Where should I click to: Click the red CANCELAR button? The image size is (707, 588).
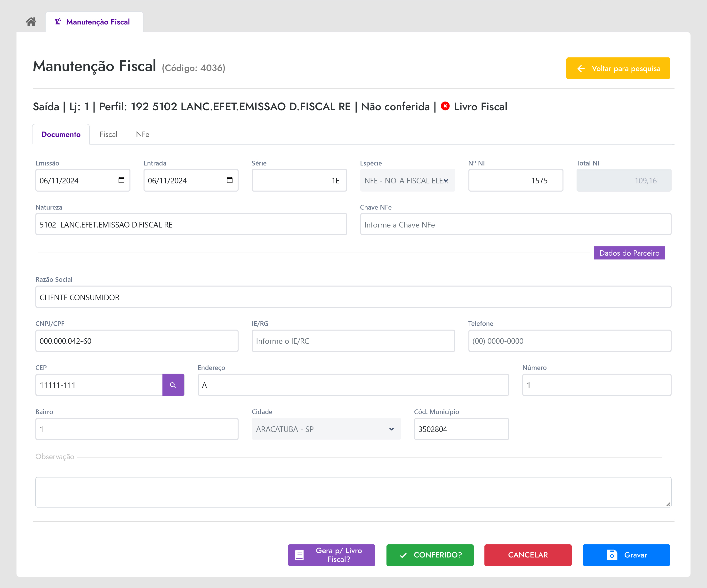pos(528,555)
